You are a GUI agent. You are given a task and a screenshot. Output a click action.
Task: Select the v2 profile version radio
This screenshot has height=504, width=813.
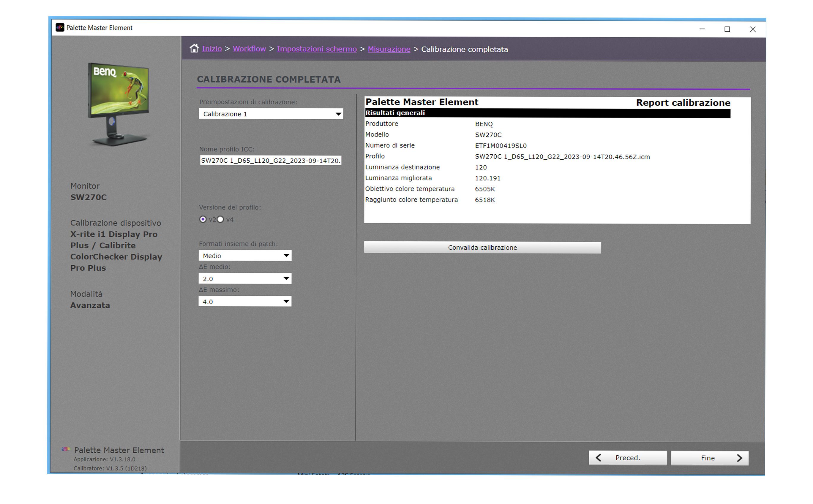(203, 219)
